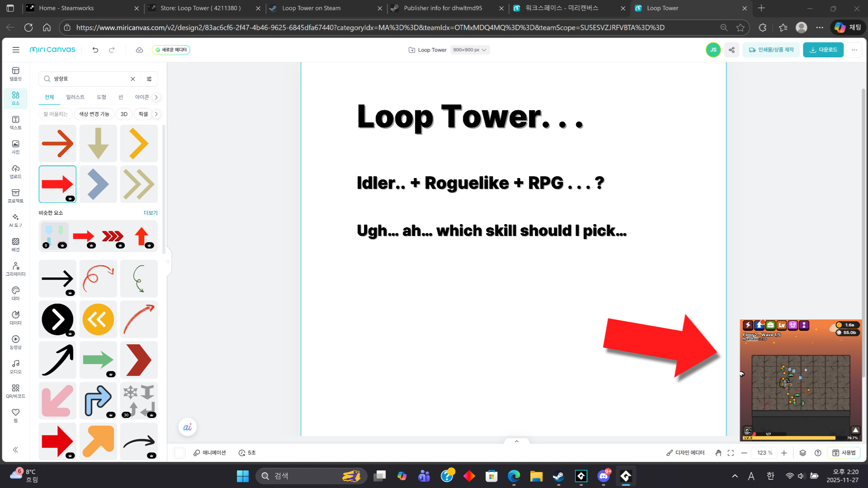
Task: Toggle the 픽셀 filter chip
Action: coord(144,114)
